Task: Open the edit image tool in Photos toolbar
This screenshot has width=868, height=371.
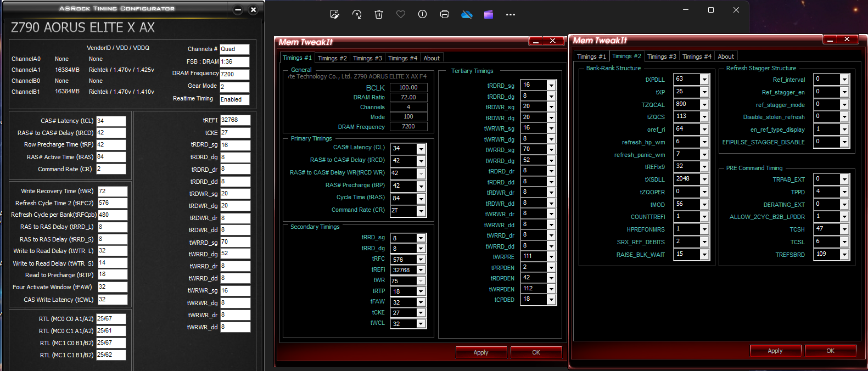Action: pyautogui.click(x=335, y=14)
